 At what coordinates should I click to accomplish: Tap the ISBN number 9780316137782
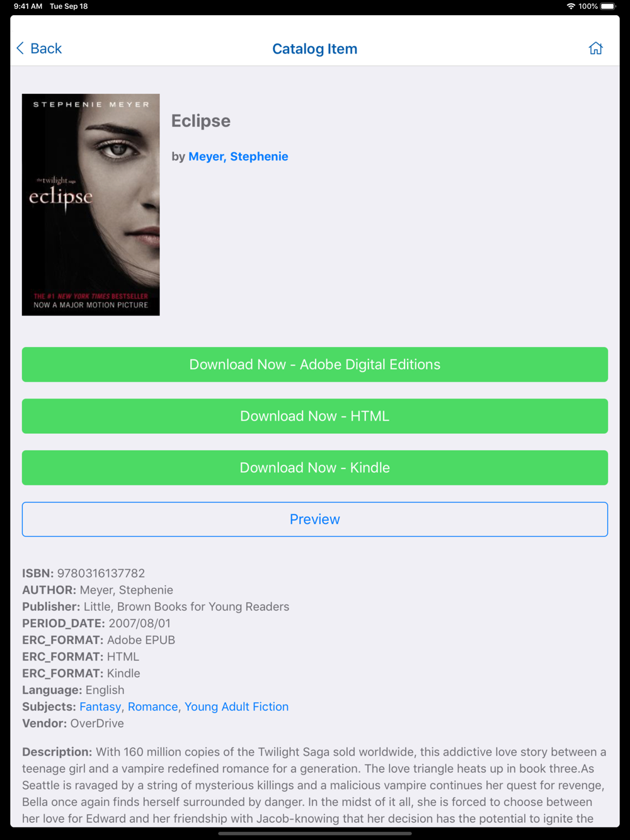(101, 573)
